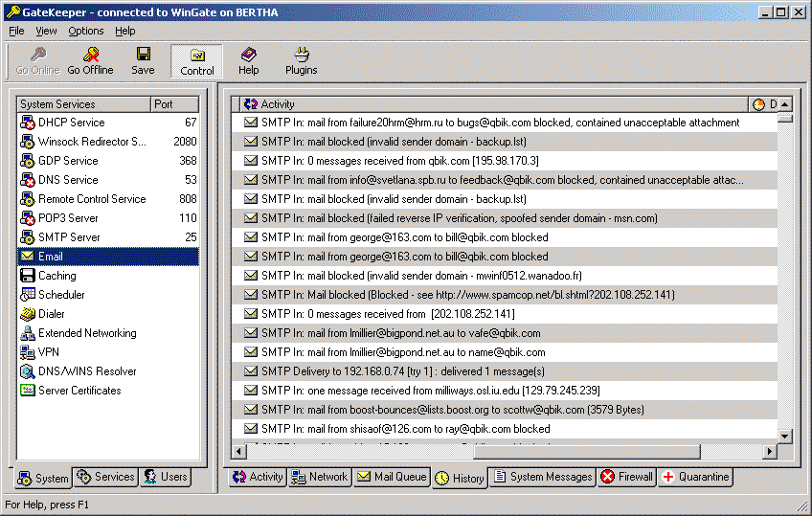Click the vertical scrollbar thumb
This screenshot has height=516, width=812.
tap(785, 118)
